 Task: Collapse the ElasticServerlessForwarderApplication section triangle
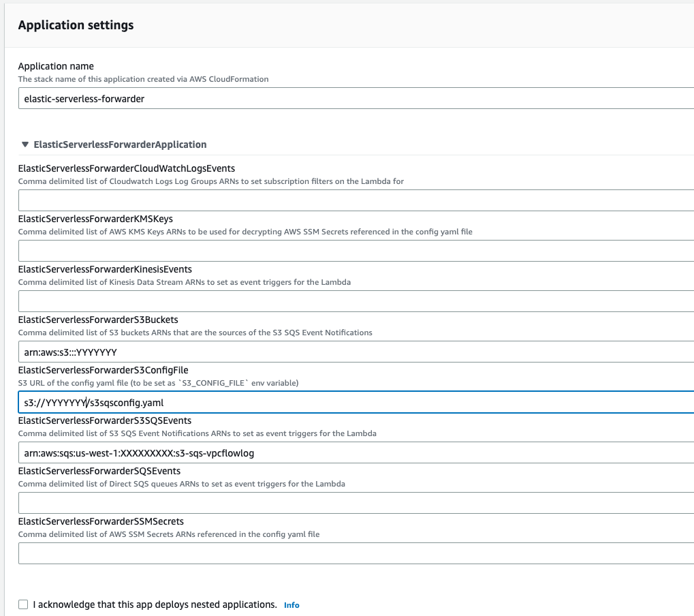coord(25,144)
